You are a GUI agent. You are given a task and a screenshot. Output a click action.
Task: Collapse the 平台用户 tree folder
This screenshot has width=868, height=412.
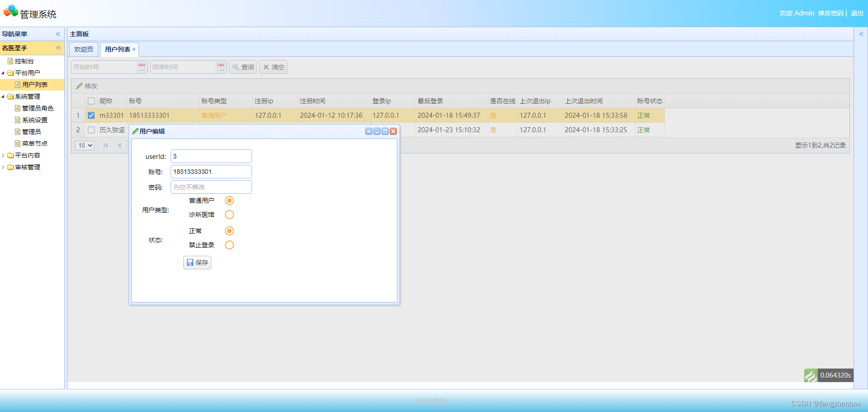(x=3, y=73)
